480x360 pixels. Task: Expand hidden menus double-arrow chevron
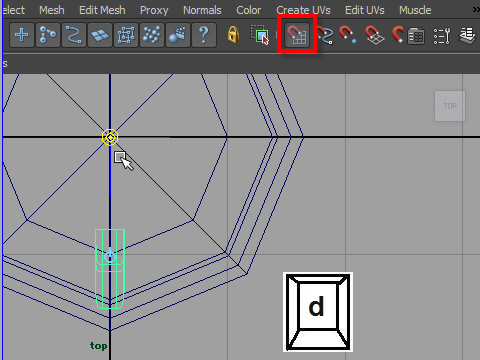click(476, 10)
